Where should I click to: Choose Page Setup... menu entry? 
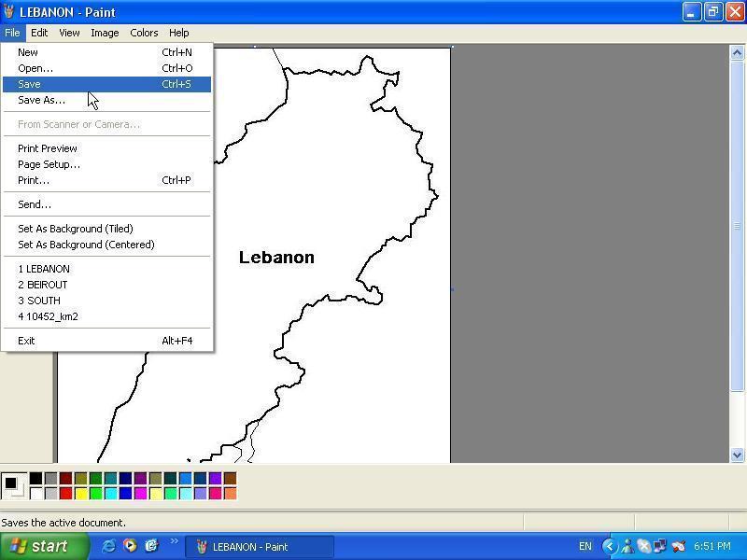click(106, 164)
